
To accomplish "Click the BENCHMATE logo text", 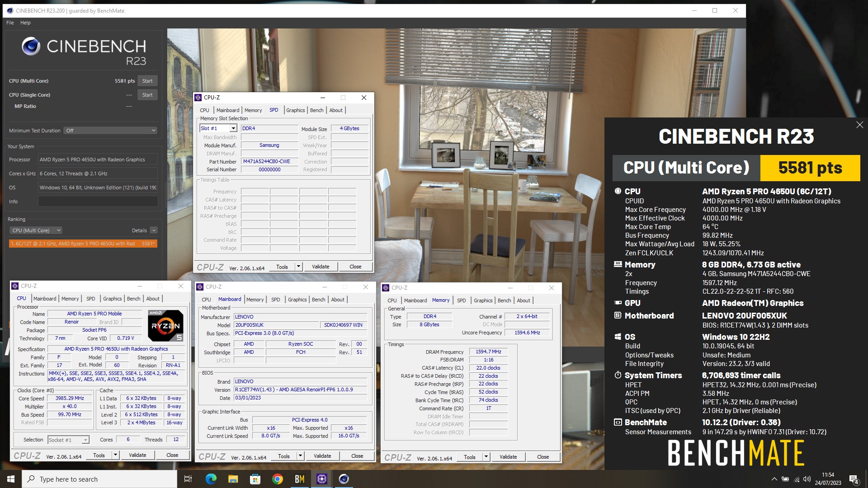I will coord(736,453).
